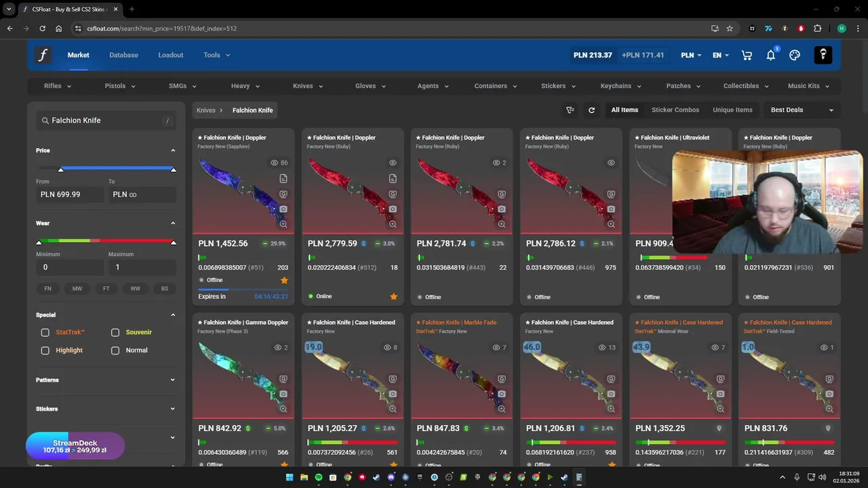Collapse the Price filter section
Image resolution: width=868 pixels, height=488 pixels.
[173, 150]
